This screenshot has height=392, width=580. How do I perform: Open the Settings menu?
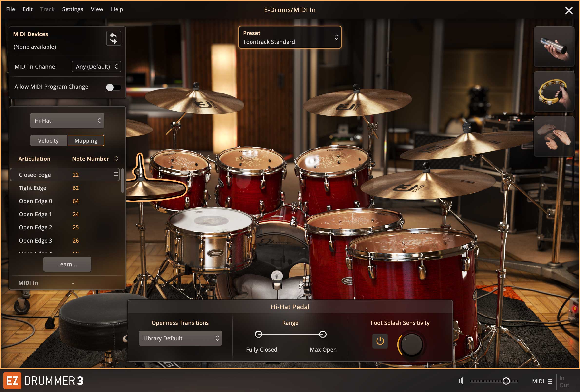[x=72, y=9]
